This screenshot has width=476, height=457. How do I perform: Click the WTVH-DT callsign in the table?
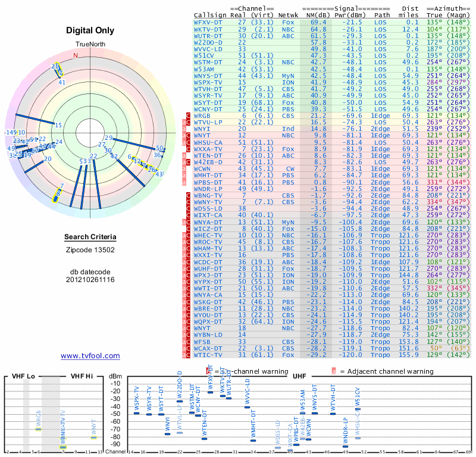point(208,89)
